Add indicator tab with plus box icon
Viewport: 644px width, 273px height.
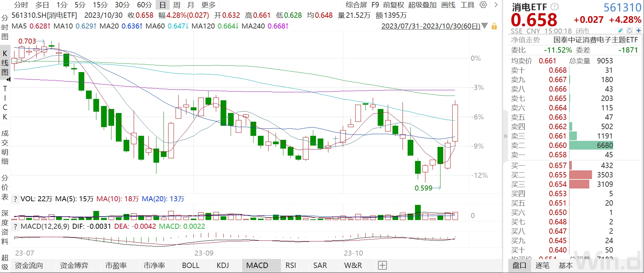(x=382, y=265)
